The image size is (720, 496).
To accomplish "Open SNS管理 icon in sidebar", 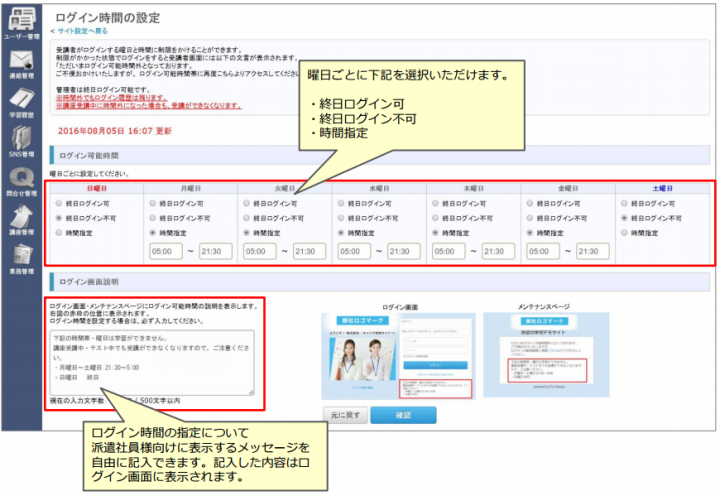I will point(22,142).
